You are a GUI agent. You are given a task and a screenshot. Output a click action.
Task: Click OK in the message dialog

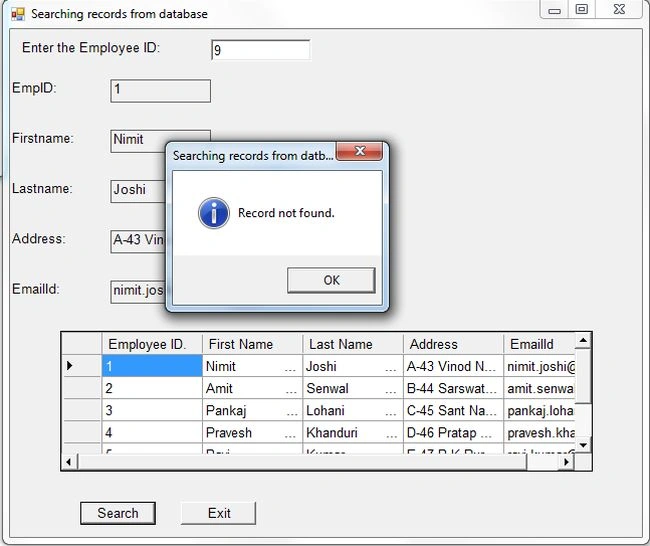tap(331, 280)
